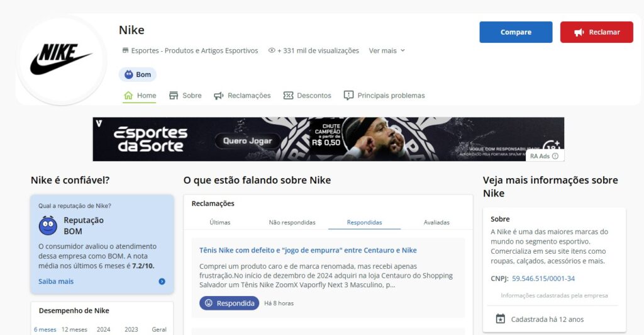The width and height of the screenshot is (644, 335).
Task: Click the blue Compare button
Action: tap(516, 32)
